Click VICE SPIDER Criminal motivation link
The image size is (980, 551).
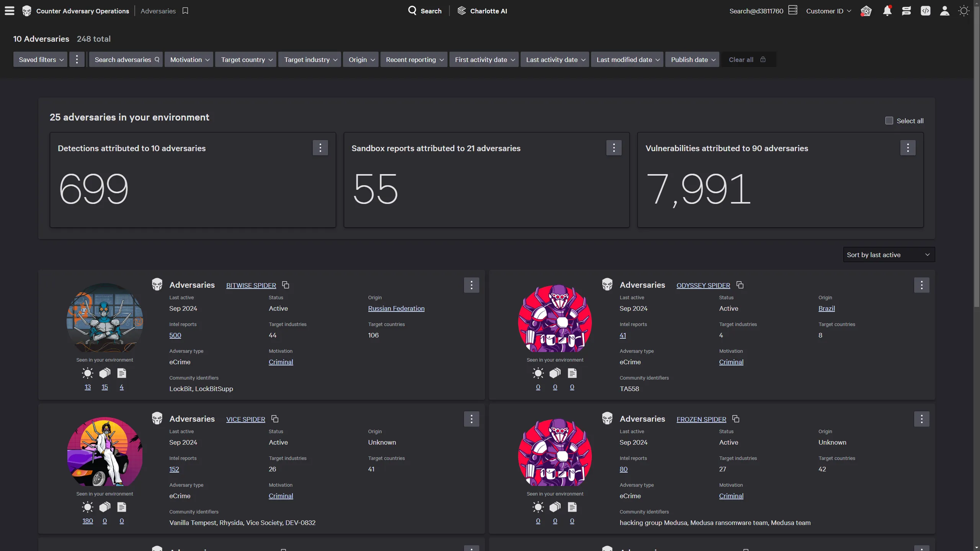(281, 496)
